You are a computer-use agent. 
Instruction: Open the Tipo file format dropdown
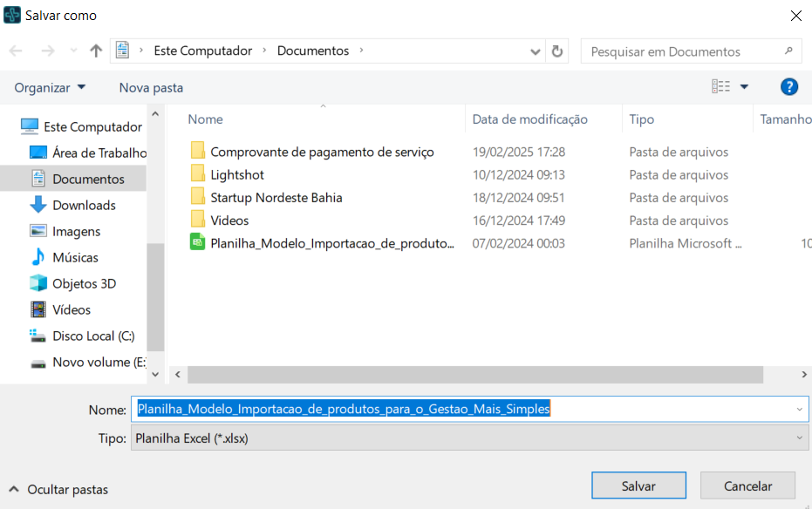click(x=470, y=438)
